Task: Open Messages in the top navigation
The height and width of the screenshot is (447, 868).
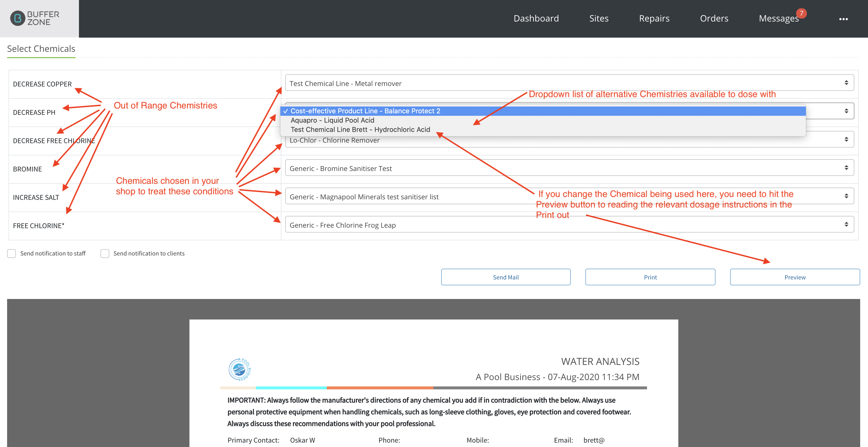Action: (779, 18)
